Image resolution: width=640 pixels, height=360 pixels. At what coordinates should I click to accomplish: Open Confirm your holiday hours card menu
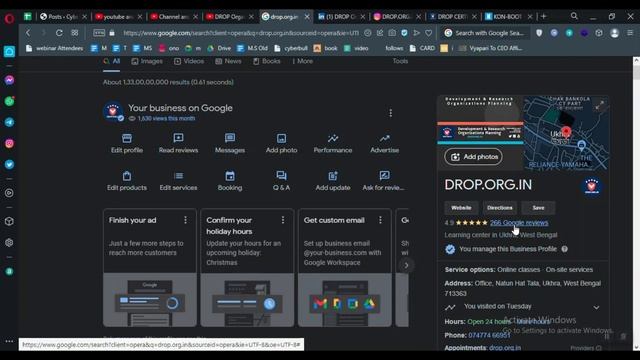[283, 220]
